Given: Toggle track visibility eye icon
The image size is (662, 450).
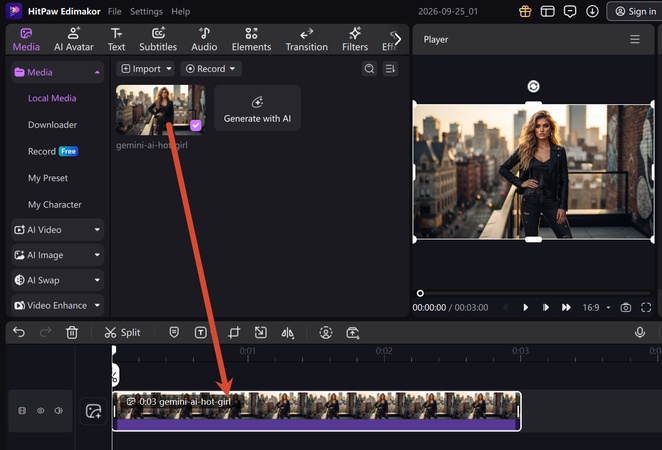Looking at the screenshot, I should click(x=41, y=411).
